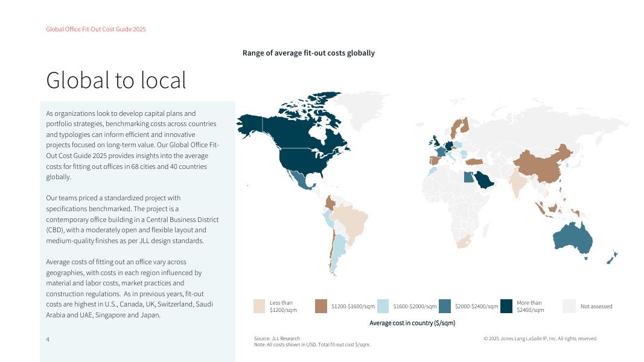644x362 pixels.
Task: Click the paragraph starting 'Average costs of fitting out'
Action: 130,288
